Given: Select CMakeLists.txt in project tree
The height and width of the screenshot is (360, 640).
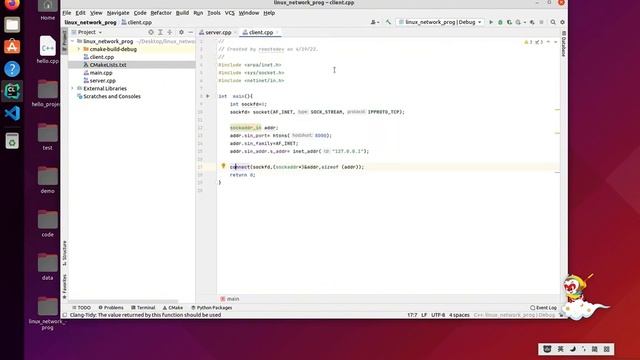Looking at the screenshot, I should [108, 65].
